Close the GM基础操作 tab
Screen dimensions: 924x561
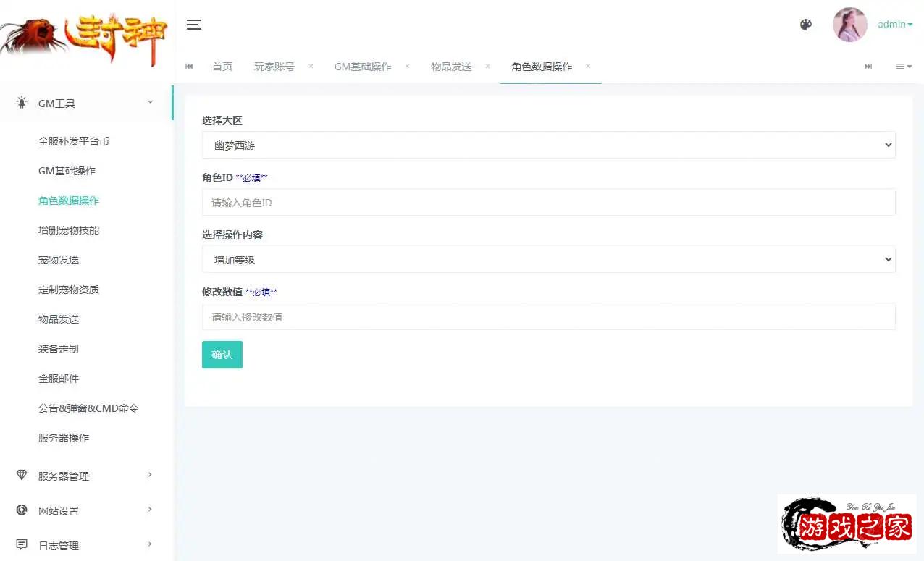[407, 66]
